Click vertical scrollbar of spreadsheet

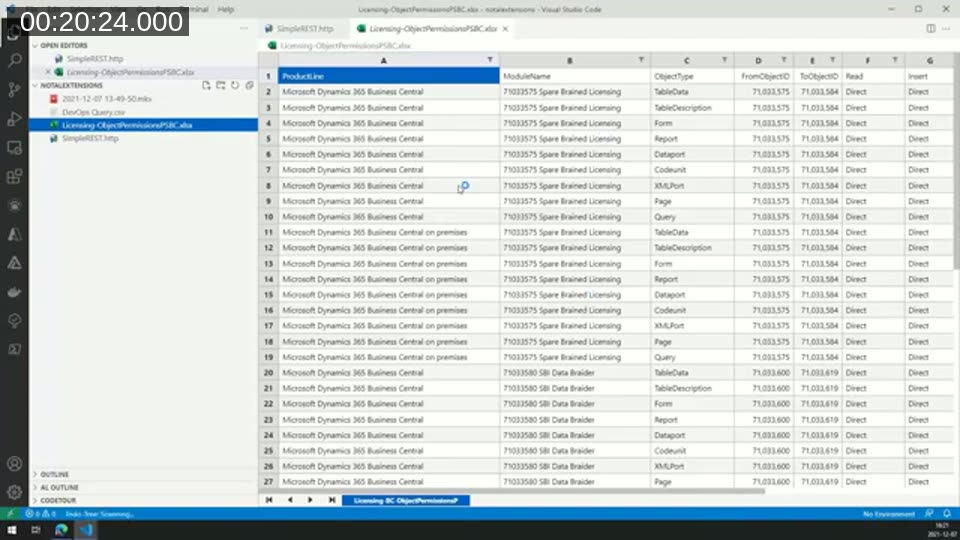coord(956,160)
